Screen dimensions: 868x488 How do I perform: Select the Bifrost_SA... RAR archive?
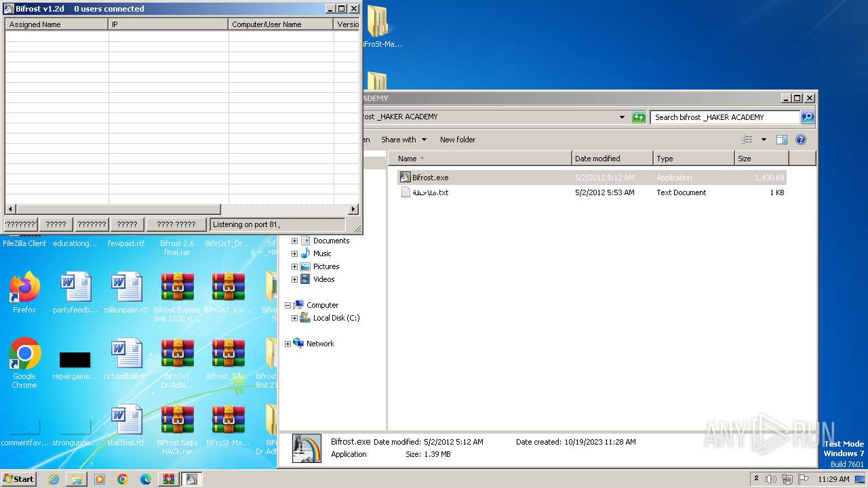coord(228,359)
